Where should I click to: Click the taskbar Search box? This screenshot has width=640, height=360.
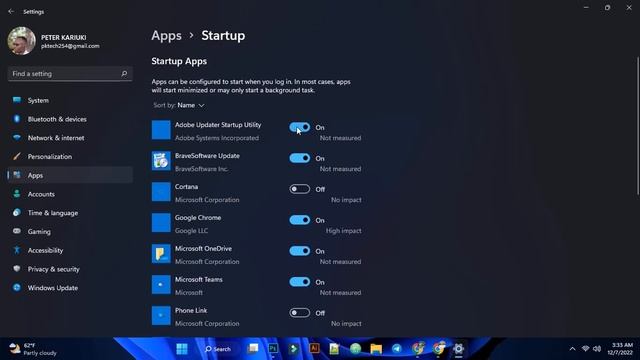click(218, 349)
